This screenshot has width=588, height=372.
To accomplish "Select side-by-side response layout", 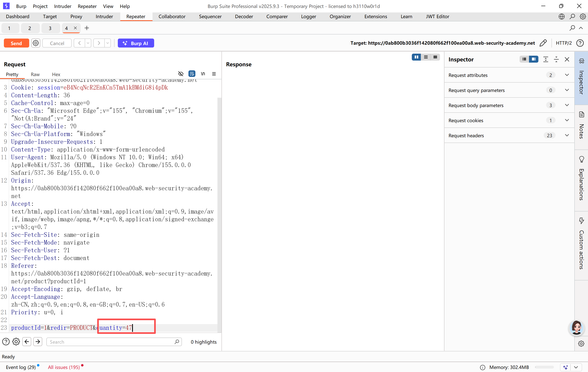I will (416, 57).
